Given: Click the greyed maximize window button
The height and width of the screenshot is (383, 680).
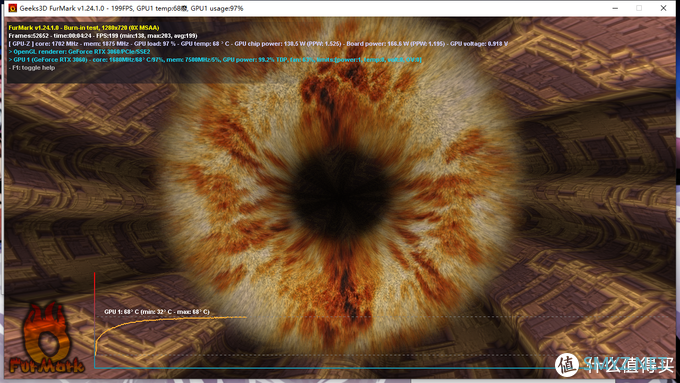Looking at the screenshot, I should coord(639,8).
